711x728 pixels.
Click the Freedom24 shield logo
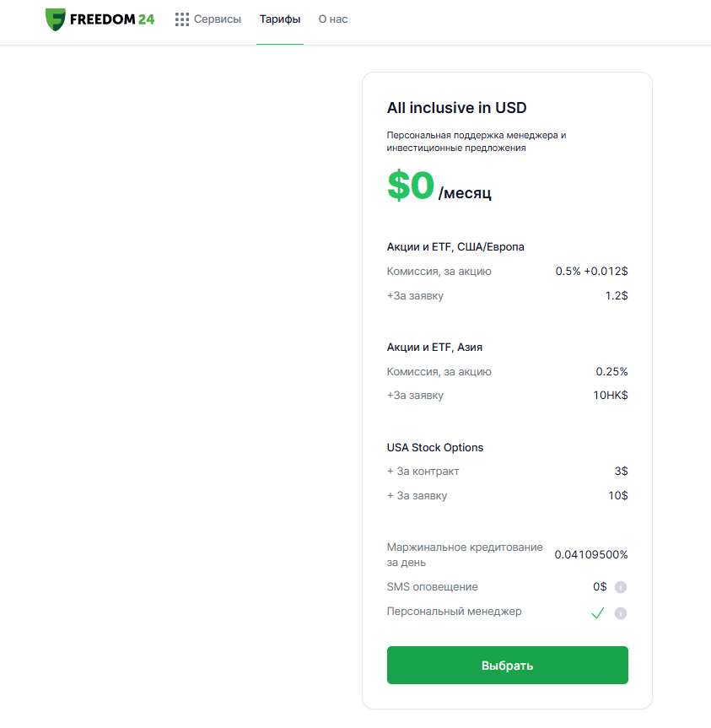tap(55, 19)
